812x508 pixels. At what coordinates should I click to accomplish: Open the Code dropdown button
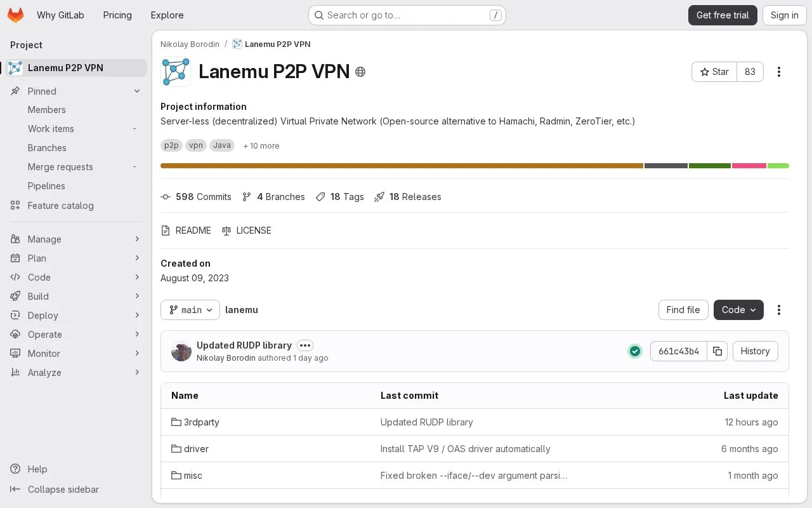coord(738,310)
